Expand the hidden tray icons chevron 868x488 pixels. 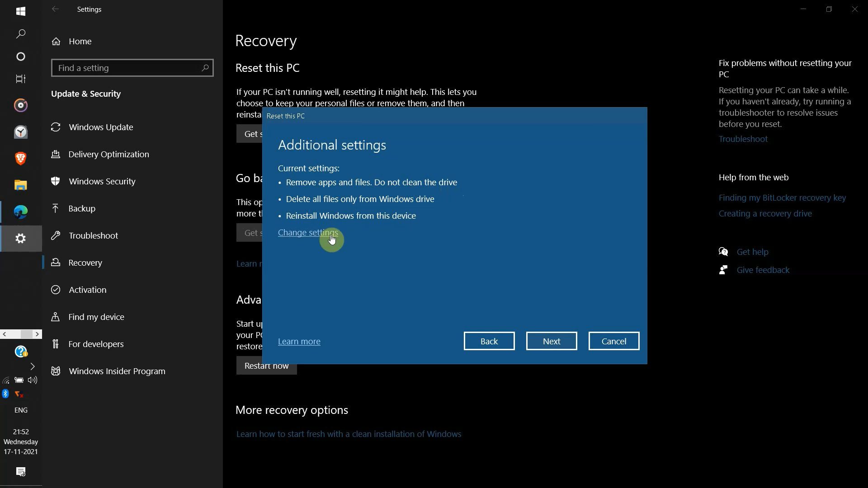33,366
